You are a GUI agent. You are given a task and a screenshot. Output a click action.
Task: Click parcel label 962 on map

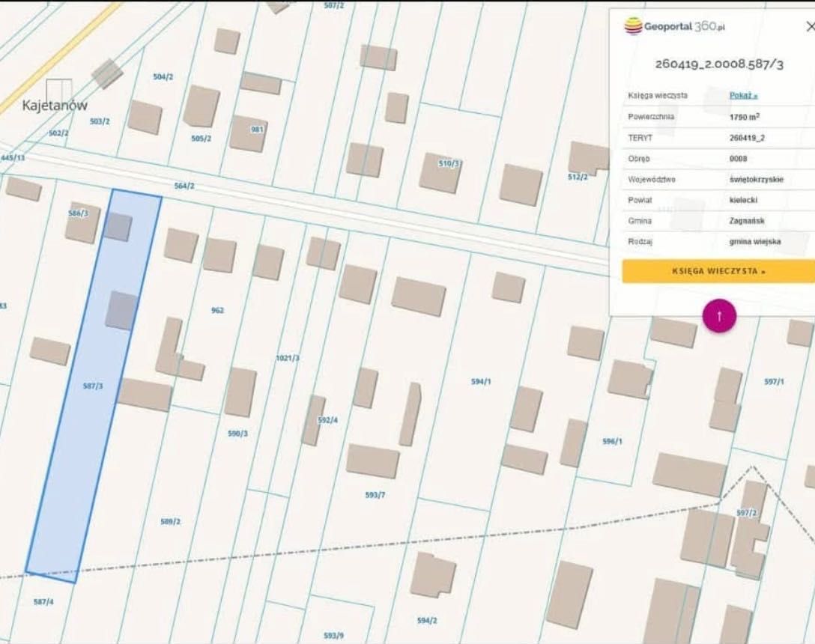217,310
